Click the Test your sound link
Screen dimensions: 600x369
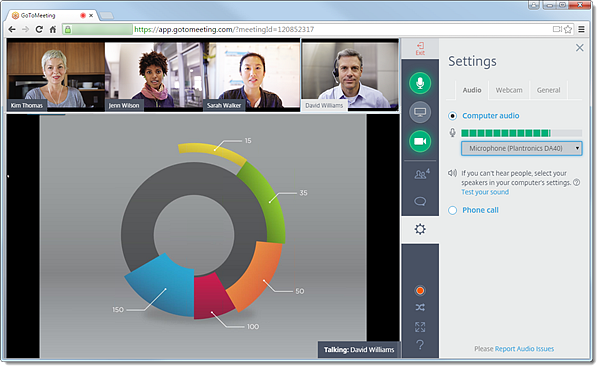point(485,192)
